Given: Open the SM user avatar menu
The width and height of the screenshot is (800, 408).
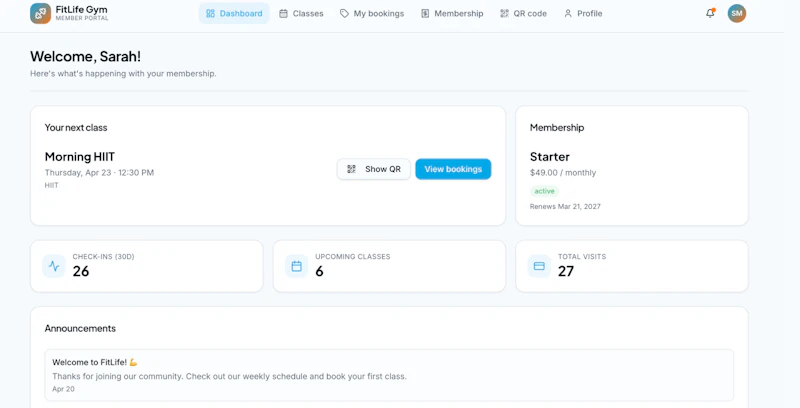Looking at the screenshot, I should (737, 13).
